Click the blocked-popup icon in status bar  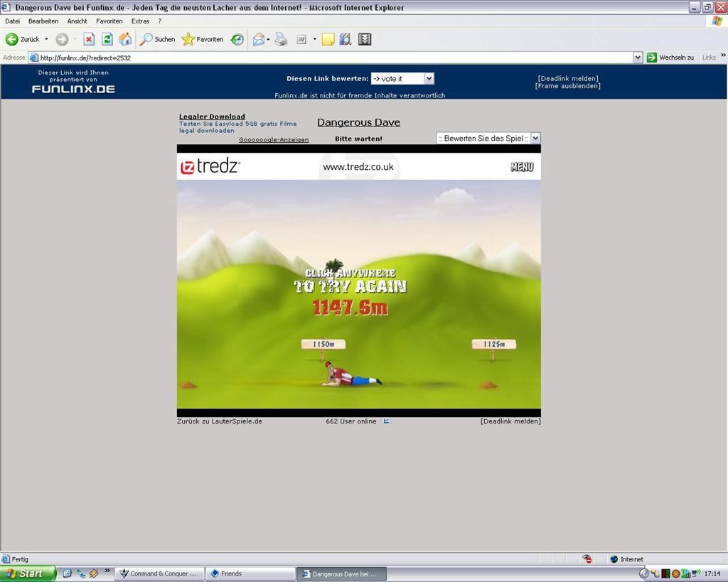point(587,559)
